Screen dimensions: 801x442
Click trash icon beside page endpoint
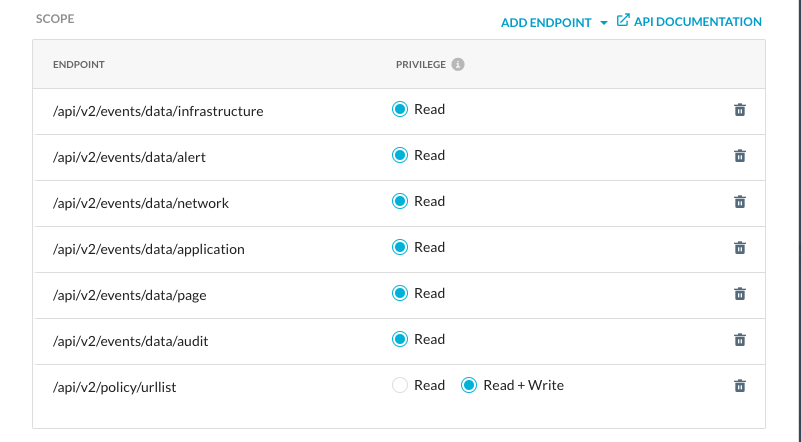[740, 294]
